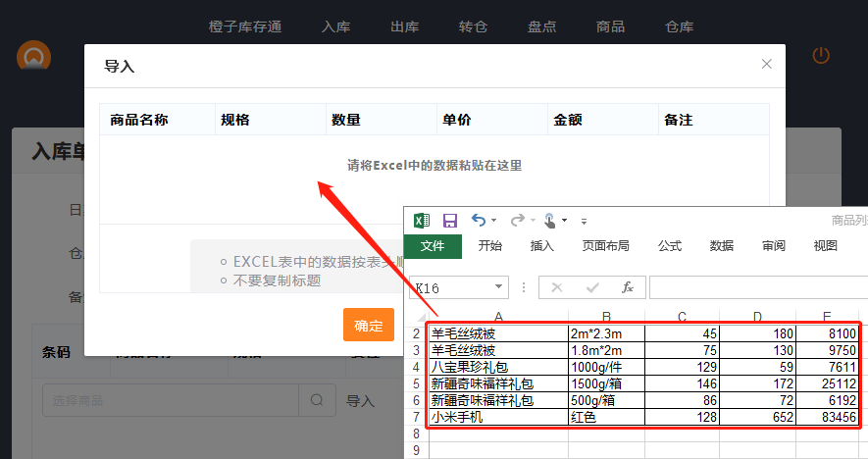Click the redo arrow in Excel
This screenshot has width=868, height=459.
coord(517,221)
